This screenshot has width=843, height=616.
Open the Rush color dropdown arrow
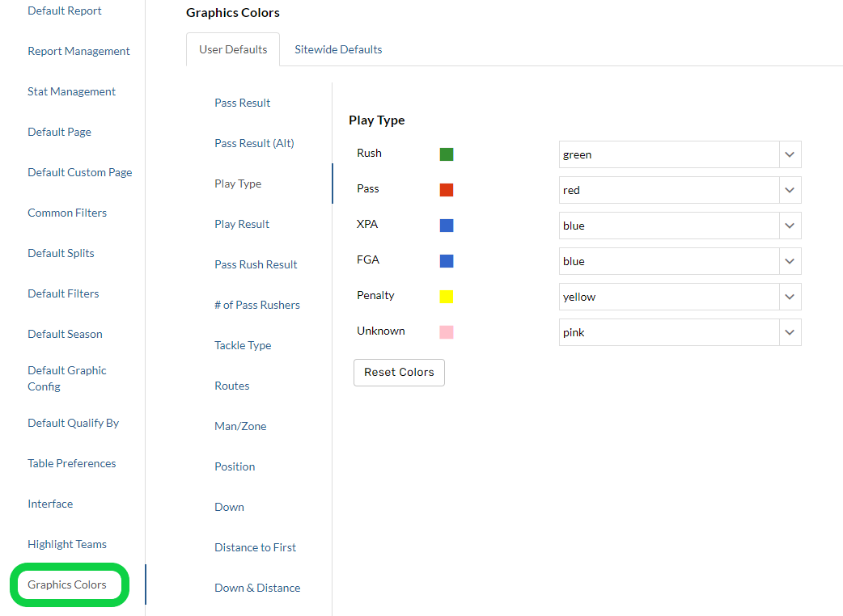click(790, 154)
